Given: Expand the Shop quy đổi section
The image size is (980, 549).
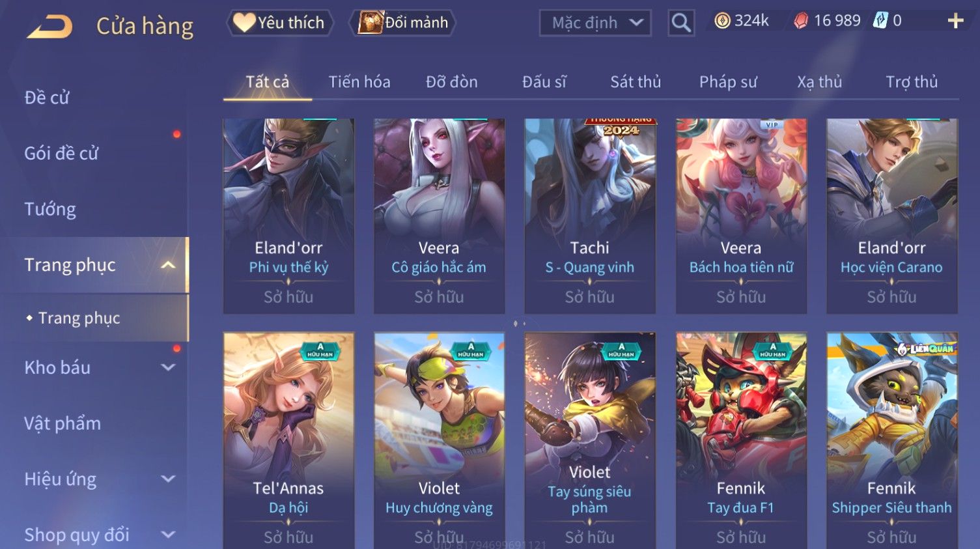Looking at the screenshot, I should point(168,535).
